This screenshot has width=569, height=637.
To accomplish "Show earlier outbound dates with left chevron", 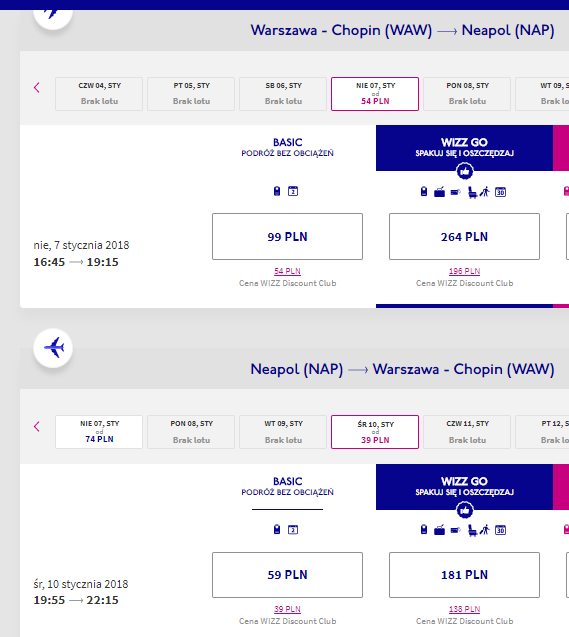I will [37, 87].
